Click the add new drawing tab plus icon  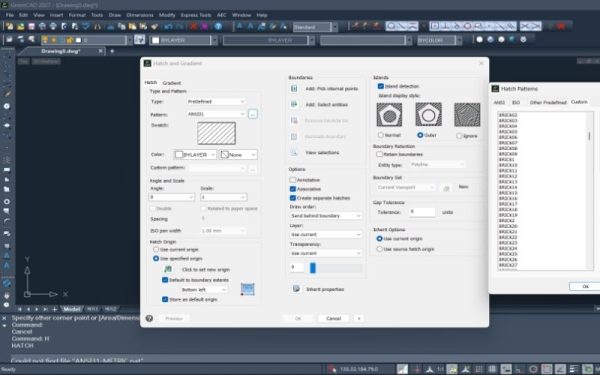(112, 51)
